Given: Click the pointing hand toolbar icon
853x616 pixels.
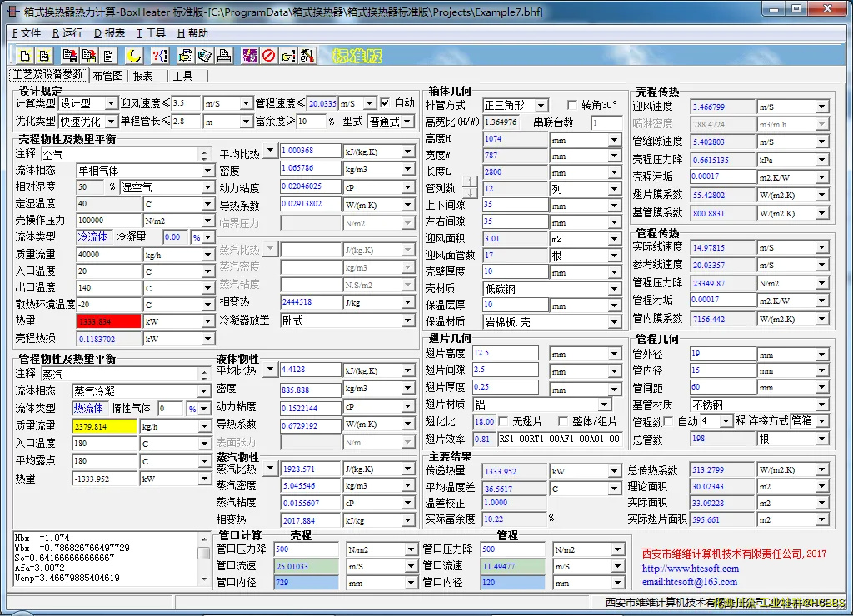Looking at the screenshot, I should tap(288, 56).
